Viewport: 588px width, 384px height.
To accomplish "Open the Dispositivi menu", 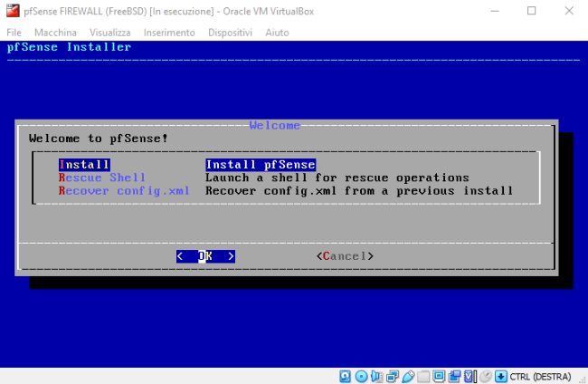I will click(230, 33).
